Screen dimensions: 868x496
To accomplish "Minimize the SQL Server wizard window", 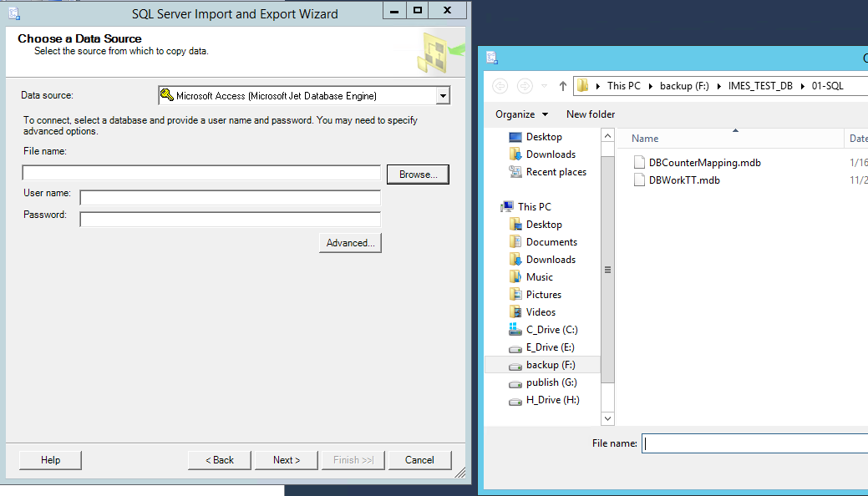I will pos(394,11).
